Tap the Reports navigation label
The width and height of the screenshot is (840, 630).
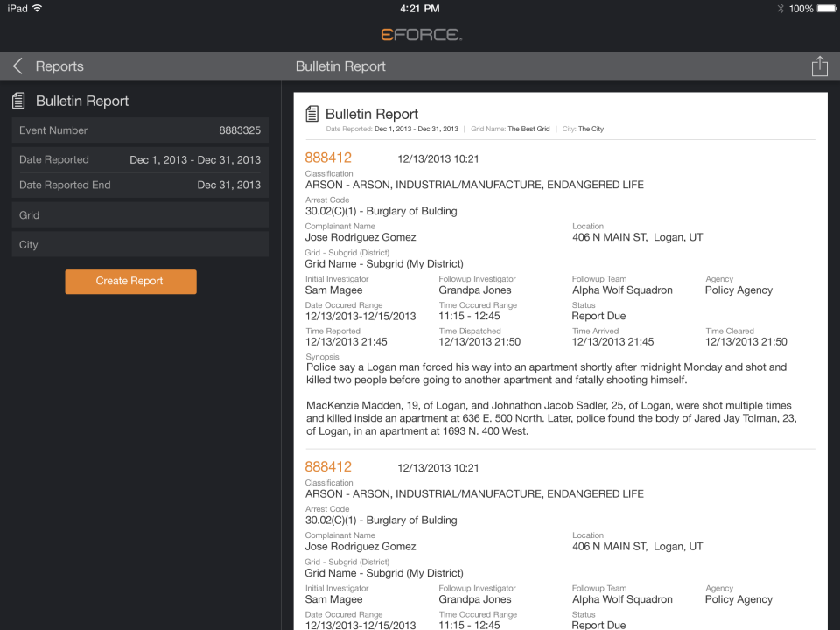(59, 66)
